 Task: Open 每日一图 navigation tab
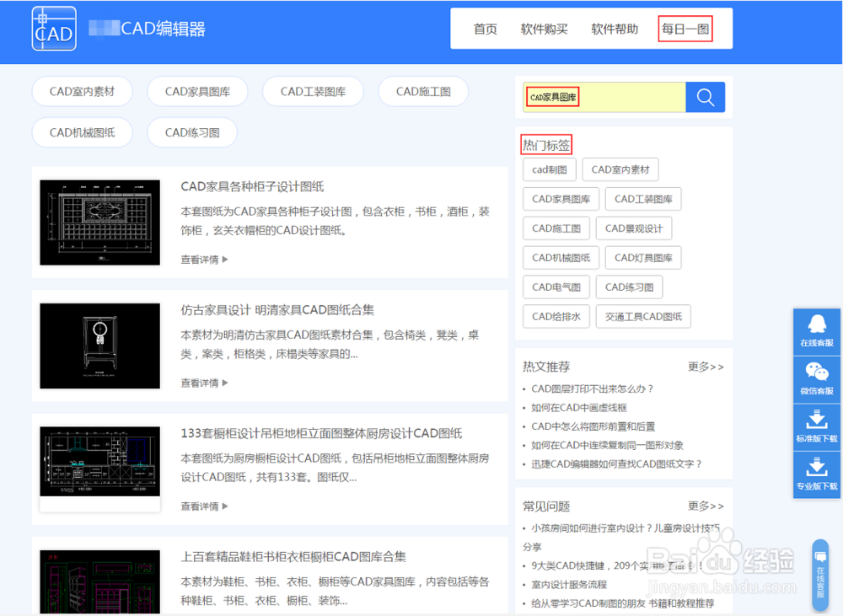click(x=685, y=29)
